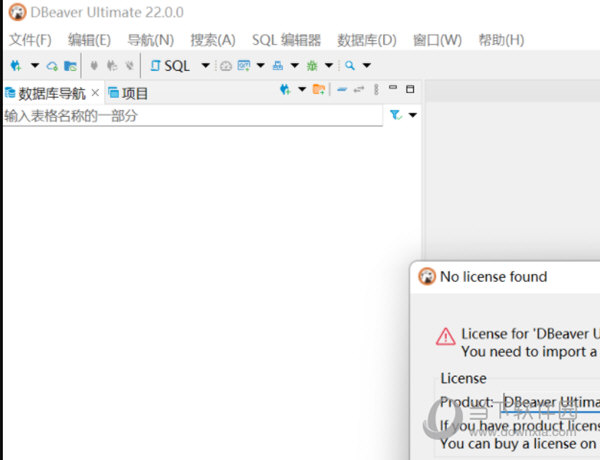Toggle link-with-editor arrows icon in navigator
This screenshot has width=600, height=460.
[x=359, y=90]
